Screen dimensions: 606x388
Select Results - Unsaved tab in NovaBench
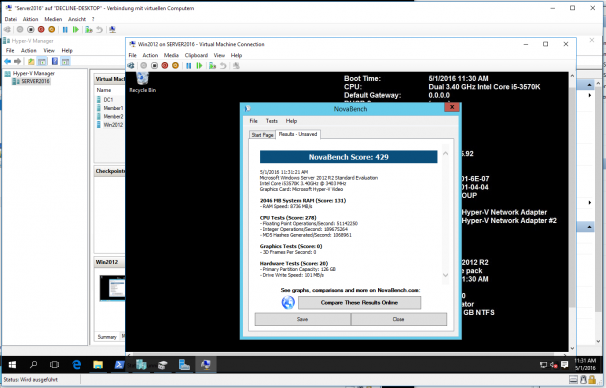298,134
